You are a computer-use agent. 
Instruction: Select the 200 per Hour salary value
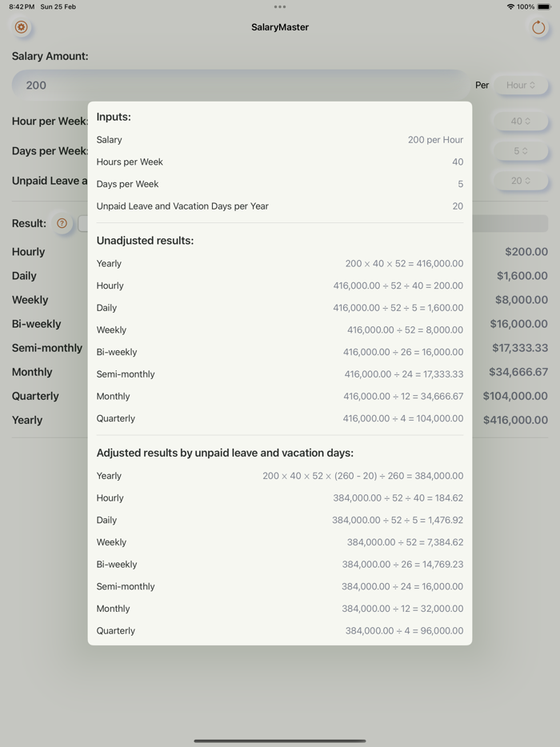point(435,140)
